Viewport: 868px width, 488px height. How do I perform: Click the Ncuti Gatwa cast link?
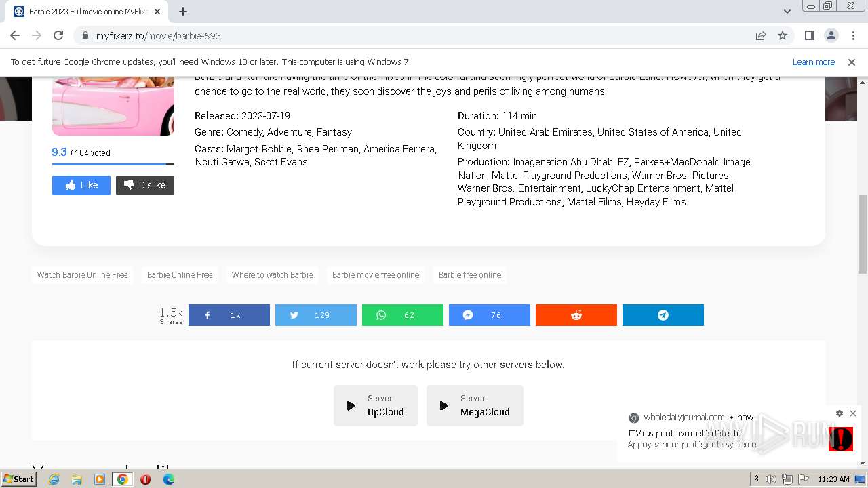click(223, 162)
